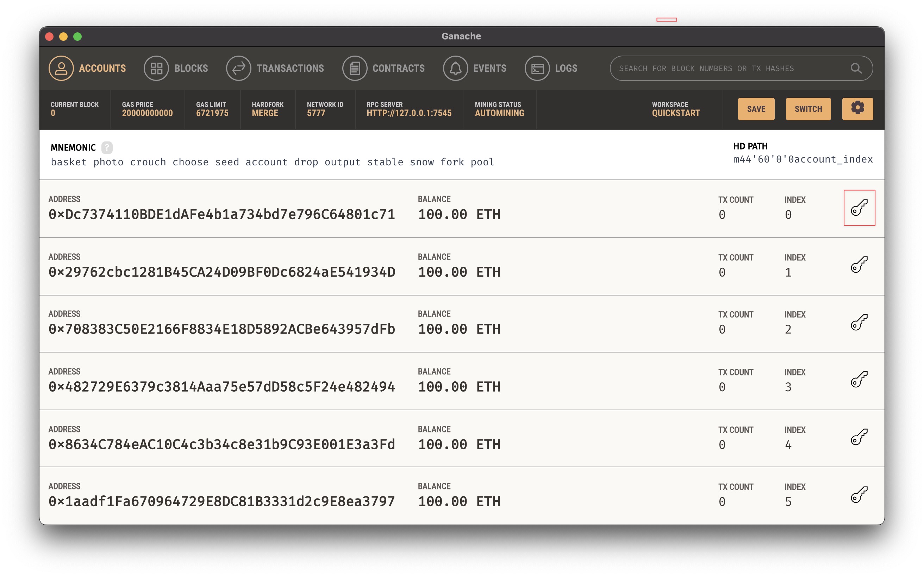The width and height of the screenshot is (924, 577).
Task: Show keys for account index 4
Action: [859, 437]
